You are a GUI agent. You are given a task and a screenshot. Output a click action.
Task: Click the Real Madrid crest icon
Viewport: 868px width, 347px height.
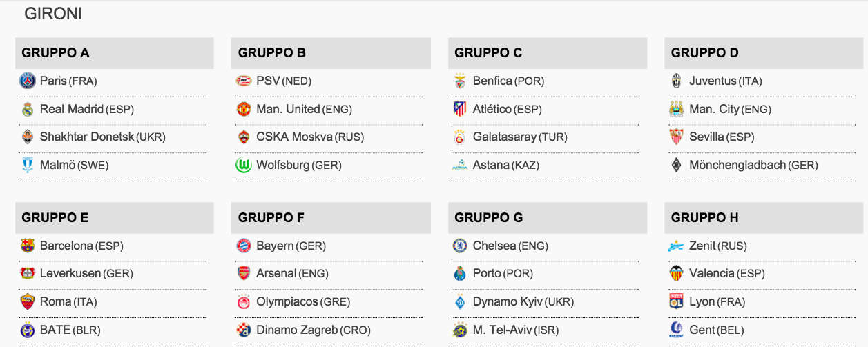click(28, 109)
